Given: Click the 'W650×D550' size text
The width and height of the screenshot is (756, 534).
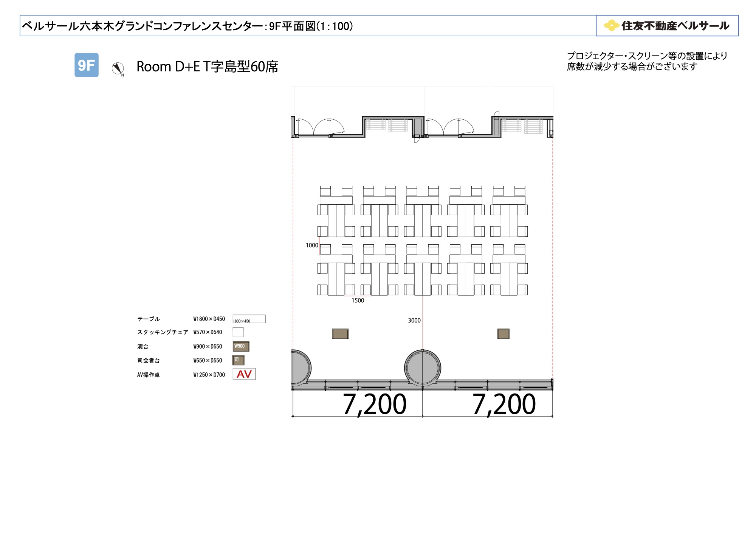Looking at the screenshot, I should click(x=208, y=360).
